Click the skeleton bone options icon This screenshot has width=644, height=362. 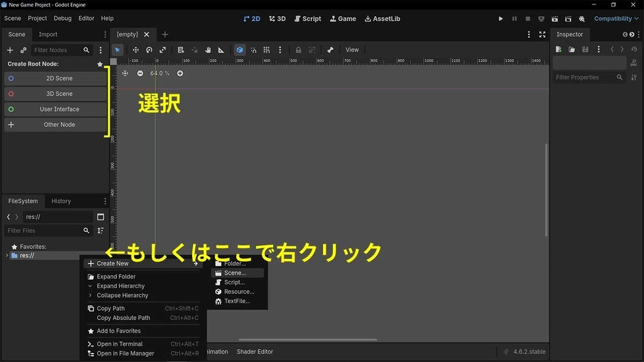(x=330, y=50)
